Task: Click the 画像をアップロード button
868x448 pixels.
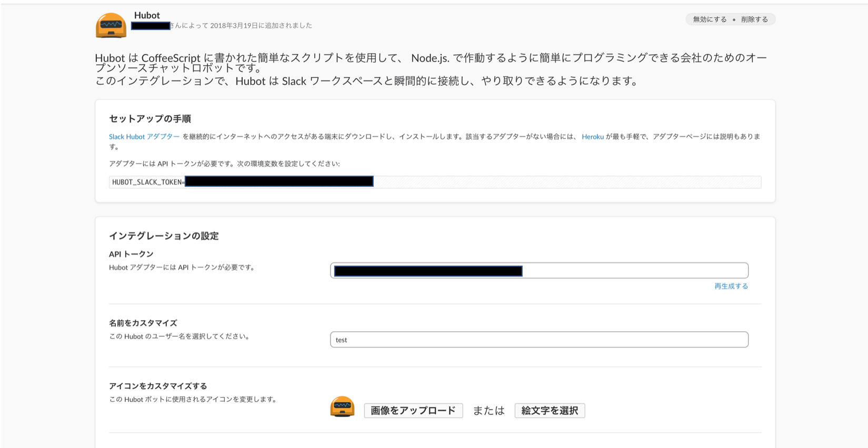Action: (x=413, y=411)
